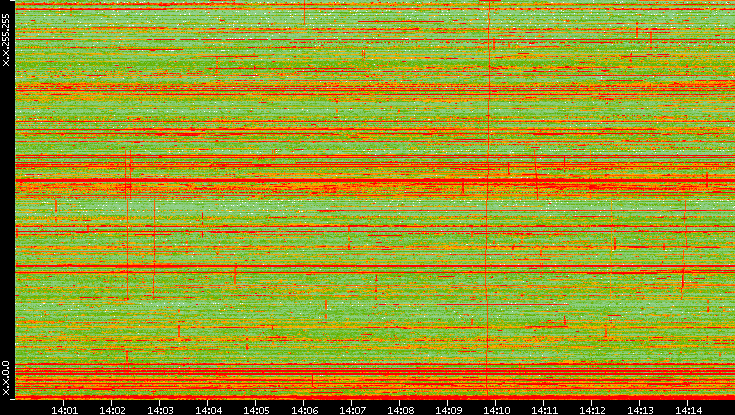This screenshot has width=735, height=415.
Task: Click the 14:01 time axis label
Action: [64, 410]
